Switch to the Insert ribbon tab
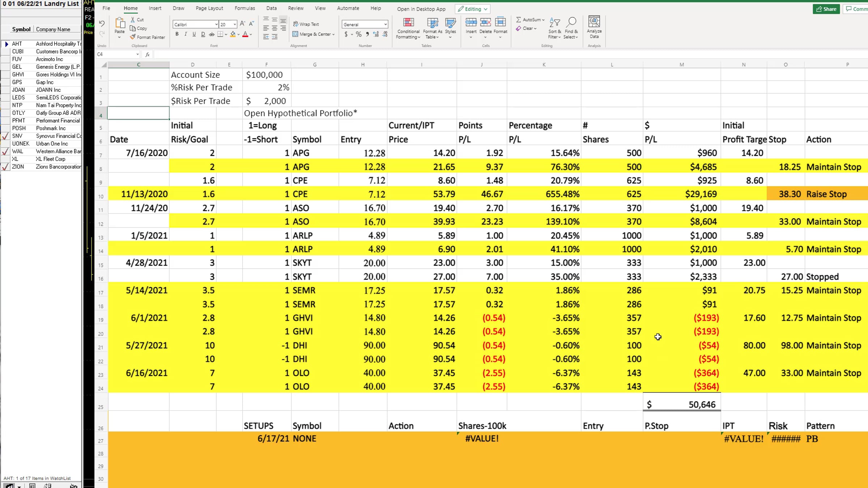The width and height of the screenshot is (868, 488). [155, 8]
